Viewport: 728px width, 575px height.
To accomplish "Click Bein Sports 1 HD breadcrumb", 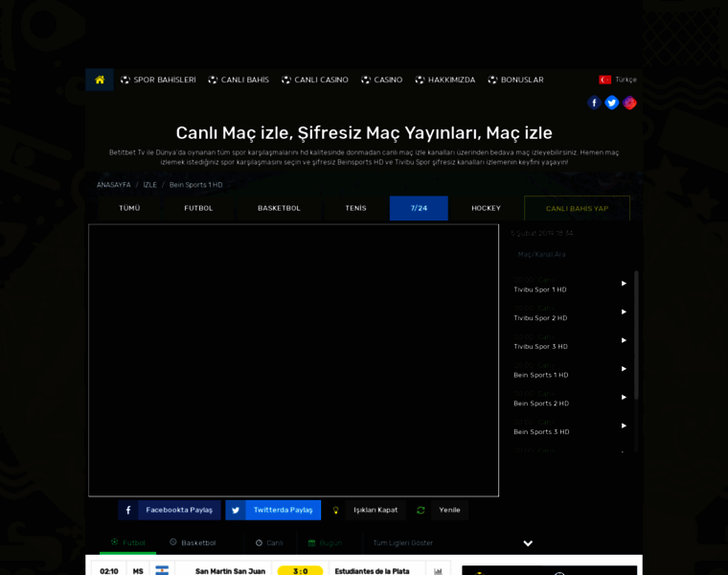I will pos(196,185).
